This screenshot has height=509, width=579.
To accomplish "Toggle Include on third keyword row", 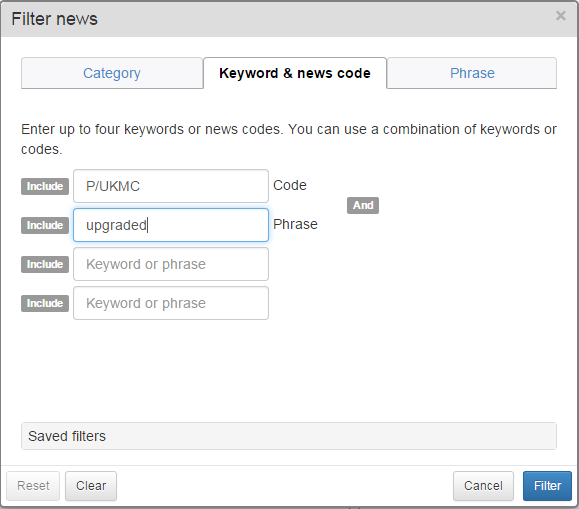I will 45,264.
